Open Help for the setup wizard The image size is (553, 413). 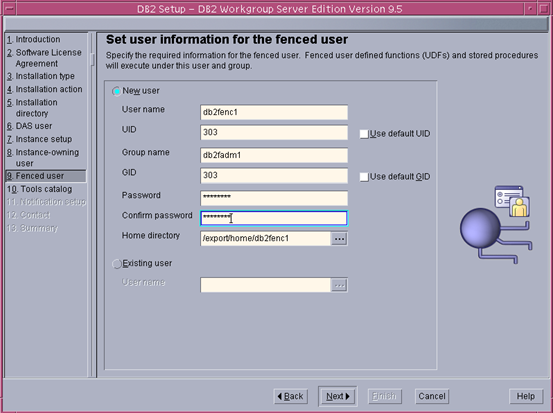(526, 396)
